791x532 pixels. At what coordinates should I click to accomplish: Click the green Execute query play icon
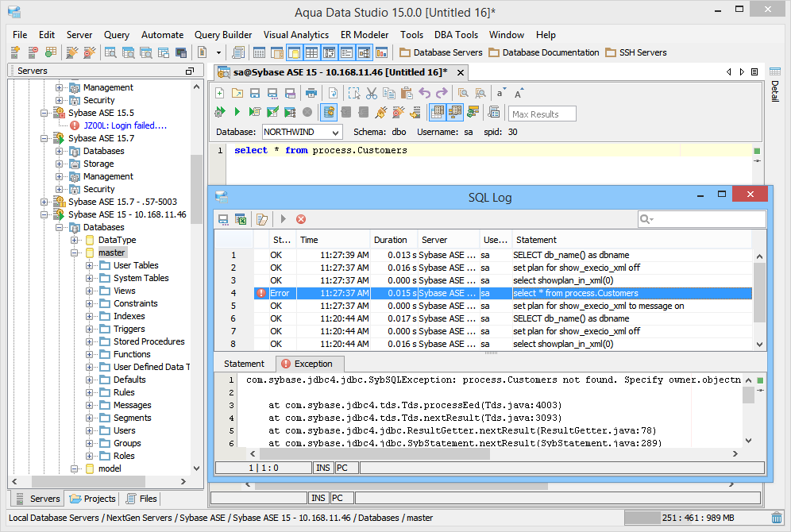237,112
